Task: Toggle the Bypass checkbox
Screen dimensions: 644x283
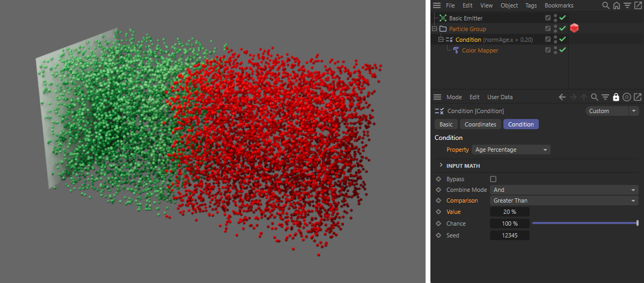Action: coord(493,179)
